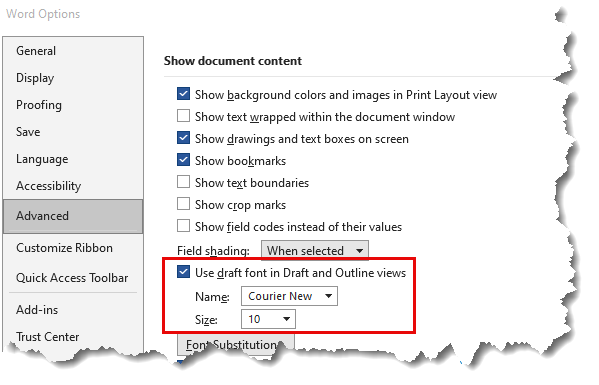Viewport: 599px width, 385px height.
Task: Click the Show document content heading
Action: pos(233,61)
